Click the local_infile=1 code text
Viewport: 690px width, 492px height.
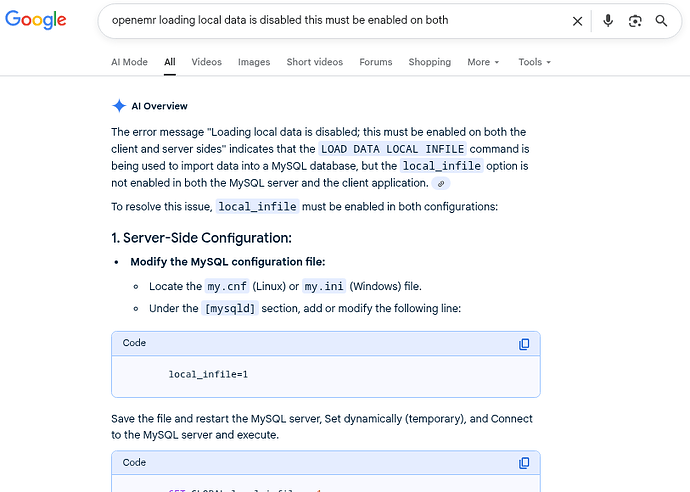click(x=208, y=375)
